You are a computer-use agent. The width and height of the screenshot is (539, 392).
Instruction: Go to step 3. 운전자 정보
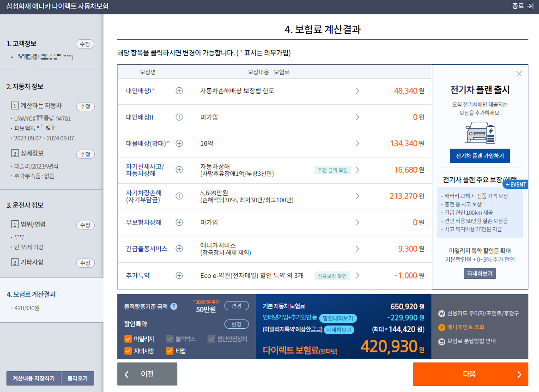(25, 205)
